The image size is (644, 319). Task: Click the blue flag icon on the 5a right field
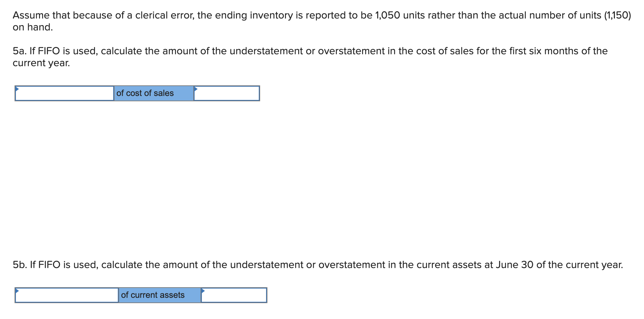pos(196,89)
